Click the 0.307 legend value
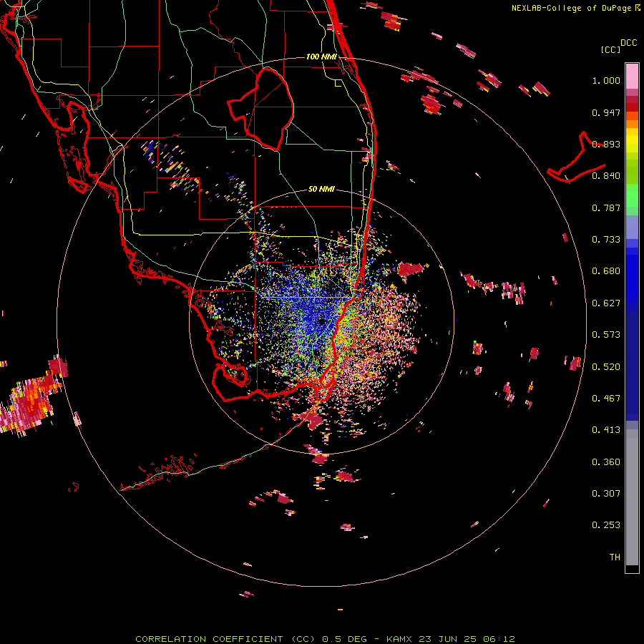Image resolution: width=644 pixels, height=644 pixels. pyautogui.click(x=606, y=494)
